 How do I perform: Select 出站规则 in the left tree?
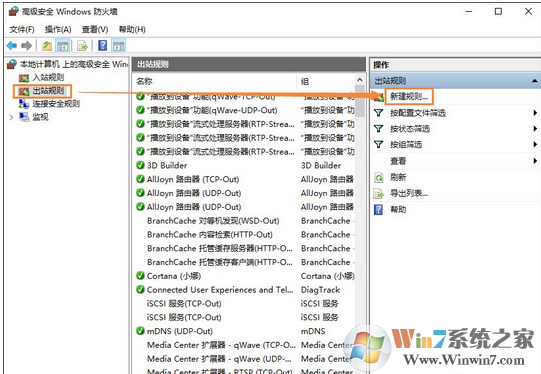48,91
